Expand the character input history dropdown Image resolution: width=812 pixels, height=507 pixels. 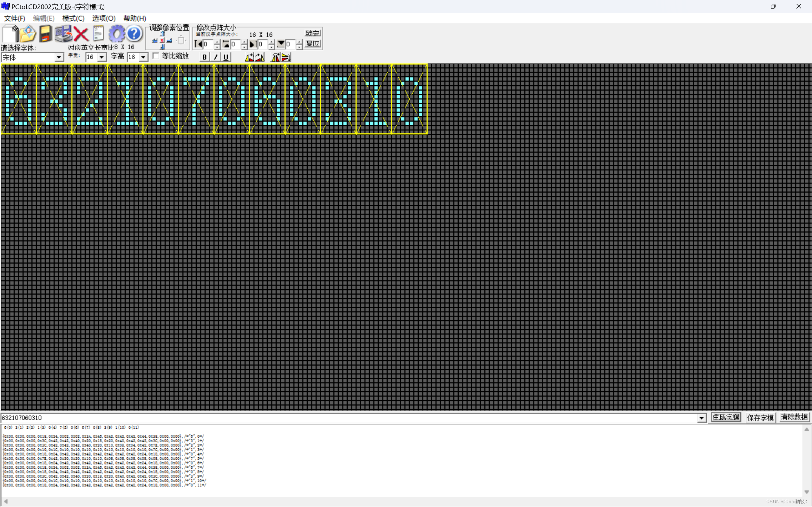pyautogui.click(x=701, y=418)
